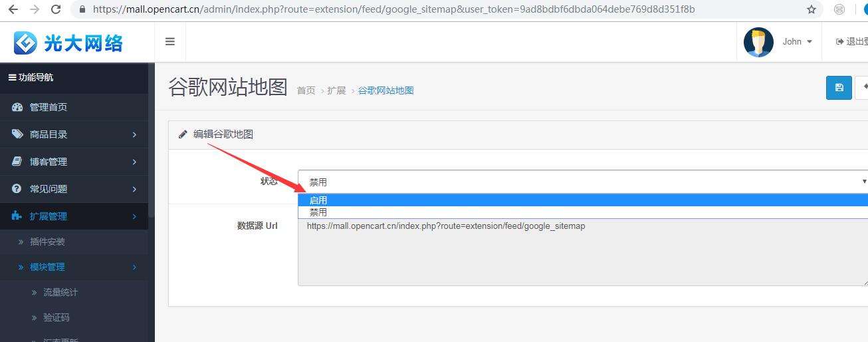Click the 首页 breadcrumb link
The height and width of the screenshot is (342, 868).
tap(306, 90)
